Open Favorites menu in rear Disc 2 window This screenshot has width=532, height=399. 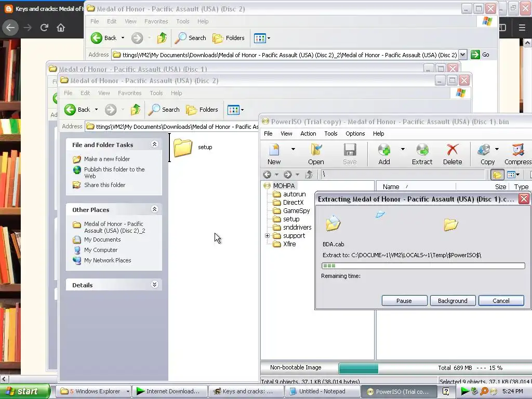tap(156, 21)
